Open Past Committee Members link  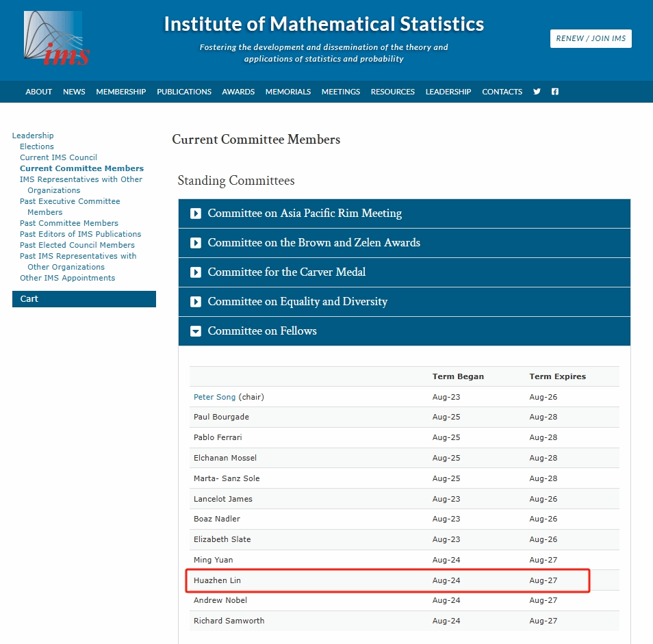(x=69, y=223)
